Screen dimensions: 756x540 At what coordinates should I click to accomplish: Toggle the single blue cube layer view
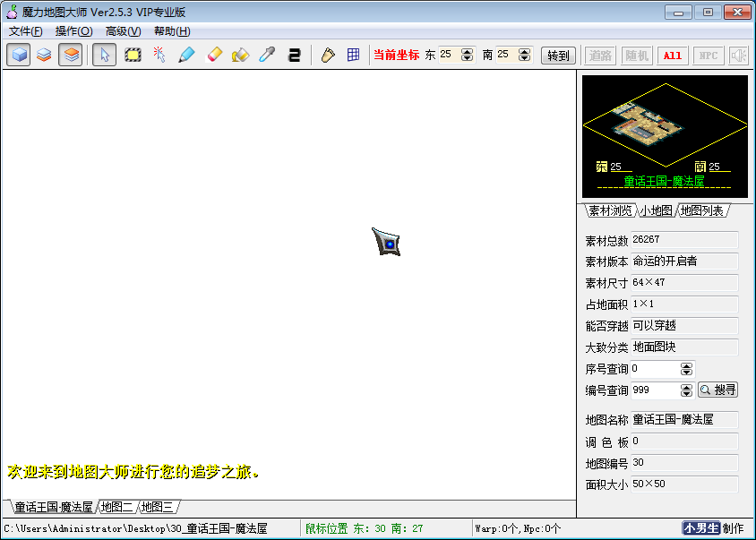click(18, 55)
